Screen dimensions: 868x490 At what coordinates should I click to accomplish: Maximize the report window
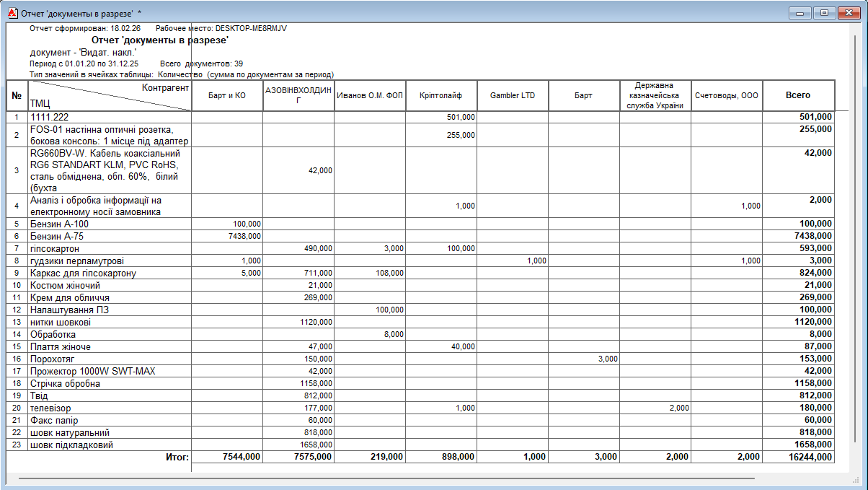(823, 12)
